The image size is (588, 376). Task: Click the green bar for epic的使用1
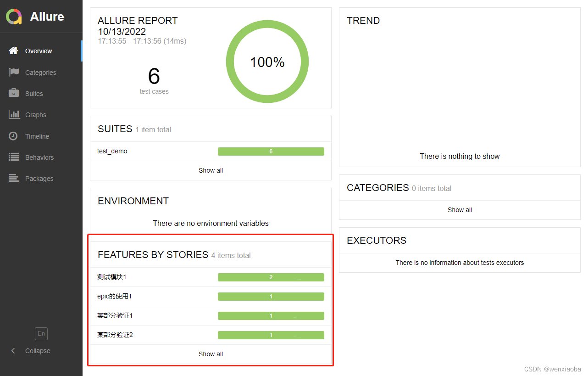pos(271,297)
